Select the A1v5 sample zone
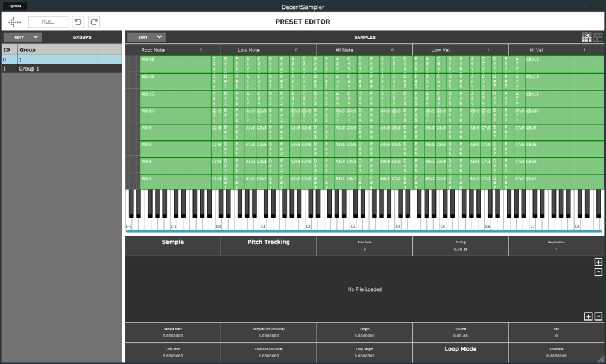Image resolution: width=606 pixels, height=364 pixels. coord(250,149)
